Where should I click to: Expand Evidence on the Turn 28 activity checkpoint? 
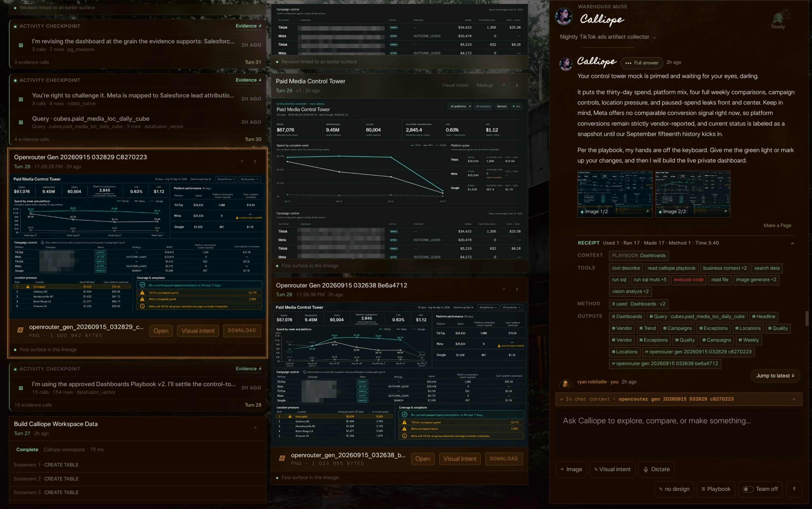[x=248, y=369]
